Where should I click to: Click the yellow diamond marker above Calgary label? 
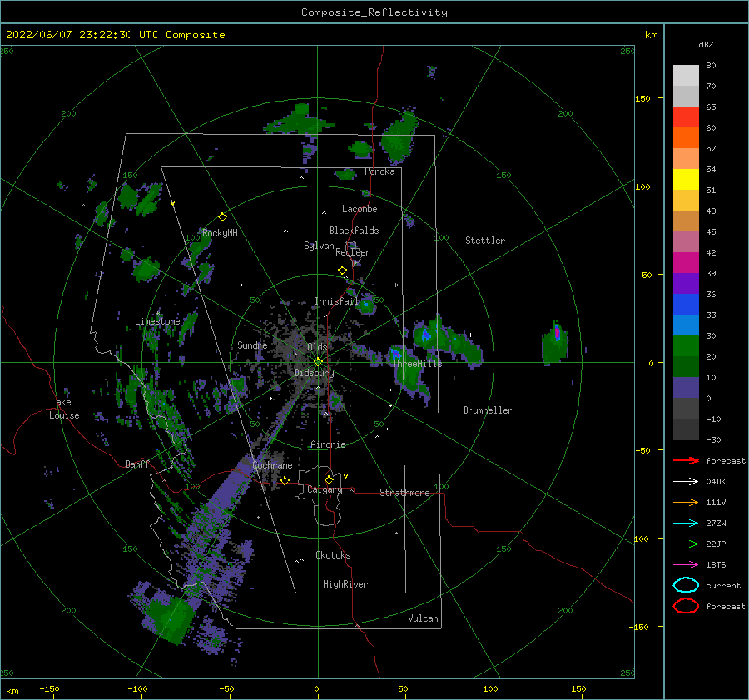click(329, 479)
